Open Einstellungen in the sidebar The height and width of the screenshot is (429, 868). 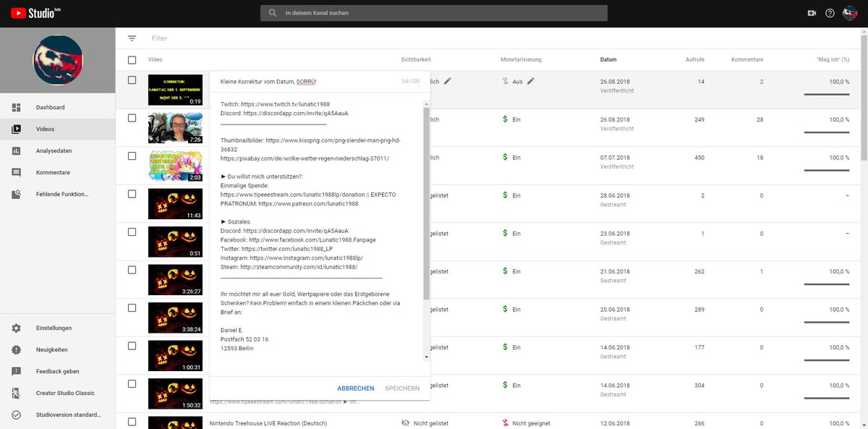(x=58, y=328)
